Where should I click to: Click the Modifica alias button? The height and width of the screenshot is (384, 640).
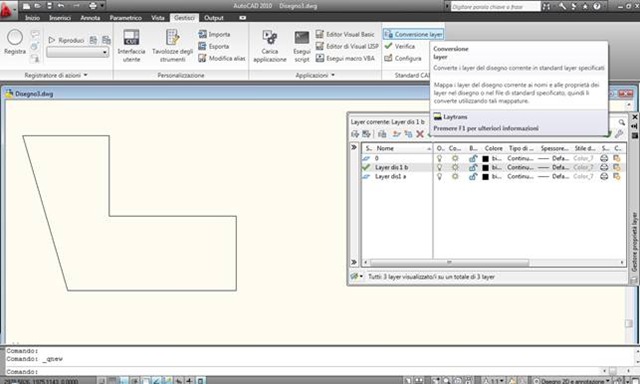coord(222,58)
